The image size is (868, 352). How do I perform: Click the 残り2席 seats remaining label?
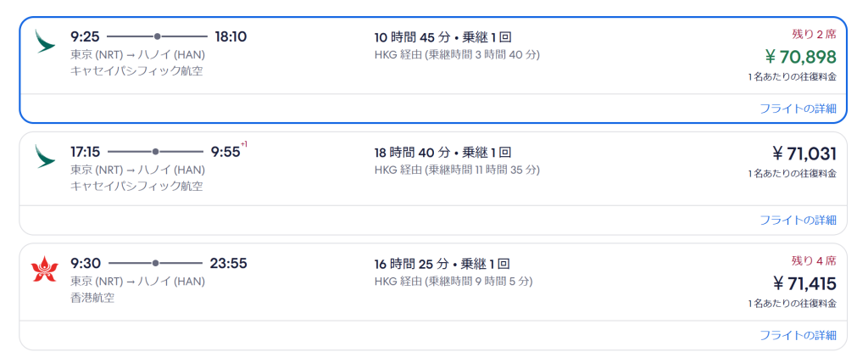coord(813,34)
